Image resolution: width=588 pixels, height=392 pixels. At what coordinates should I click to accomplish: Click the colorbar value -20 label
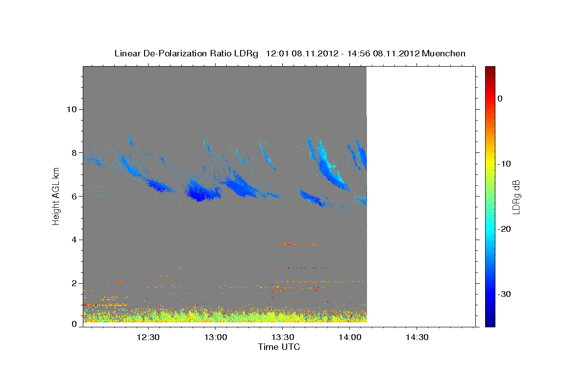(504, 229)
